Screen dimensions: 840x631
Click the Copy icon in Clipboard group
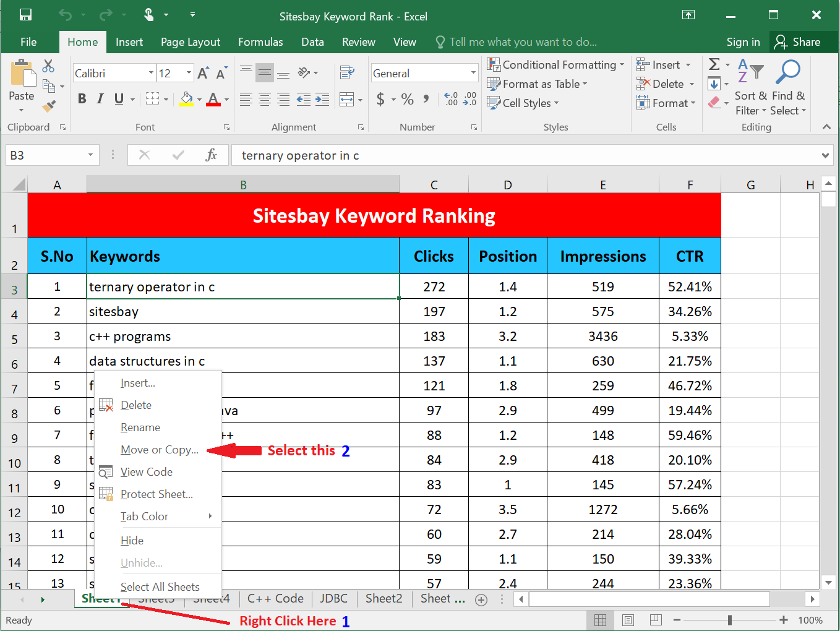[49, 86]
